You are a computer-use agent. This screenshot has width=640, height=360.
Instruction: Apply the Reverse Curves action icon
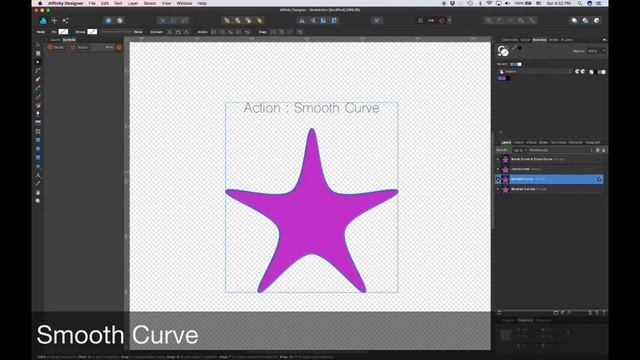tap(247, 32)
